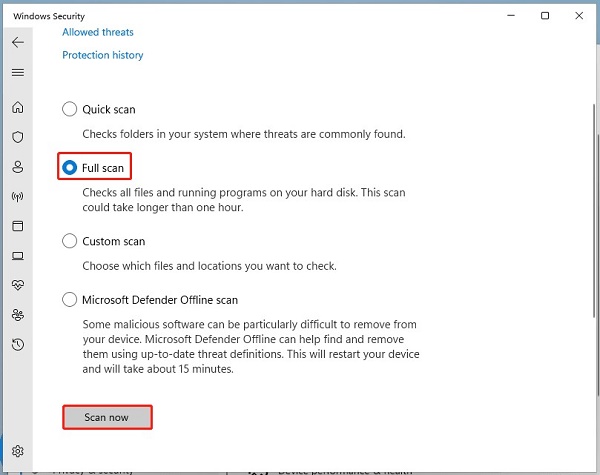Open the hamburger navigation menu

18,73
